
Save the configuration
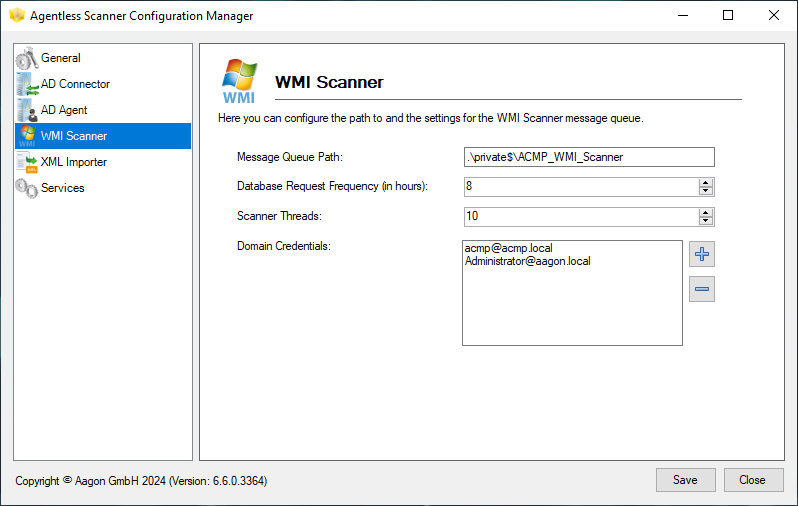point(686,480)
